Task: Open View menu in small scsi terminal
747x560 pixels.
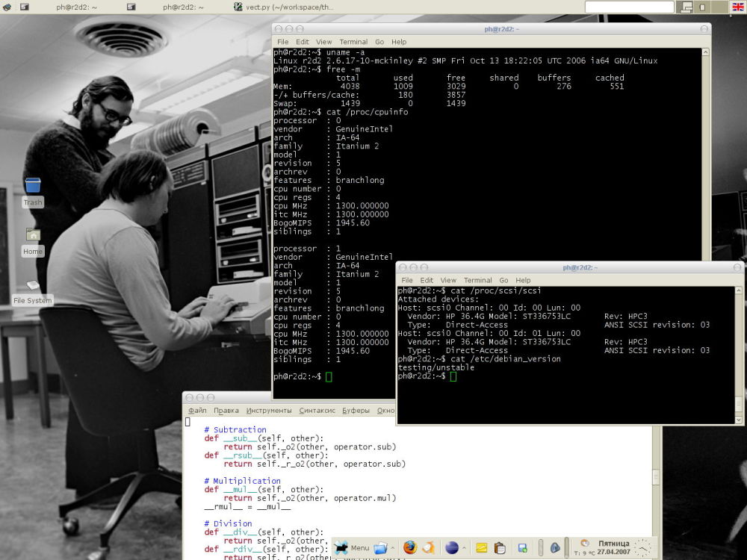Action: [x=447, y=281]
